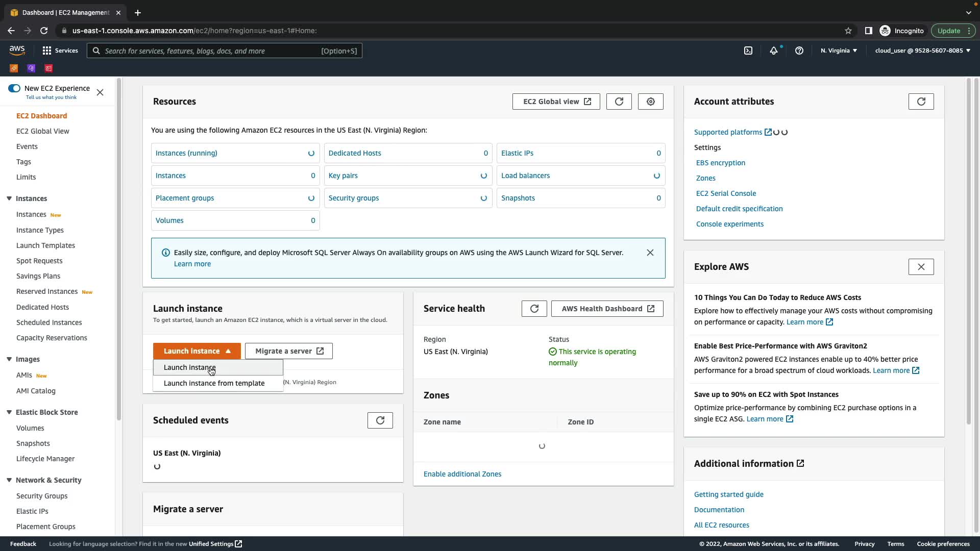Refresh the Scheduled events panel
The height and width of the screenshot is (551, 980).
380,420
